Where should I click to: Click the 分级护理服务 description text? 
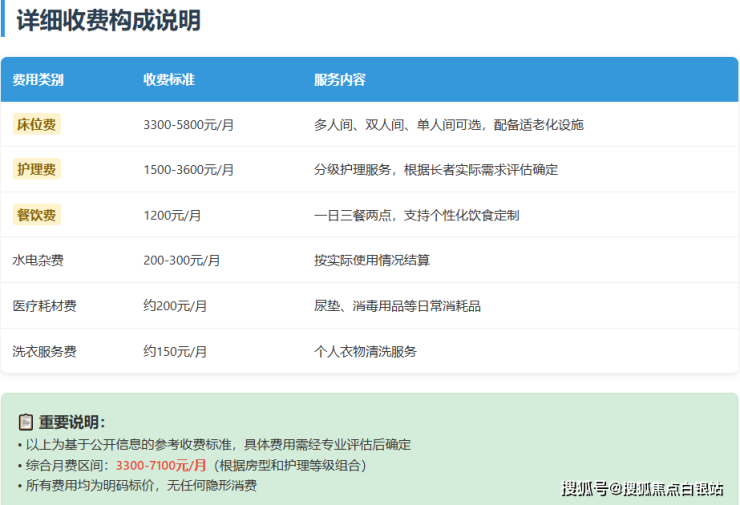click(x=436, y=170)
